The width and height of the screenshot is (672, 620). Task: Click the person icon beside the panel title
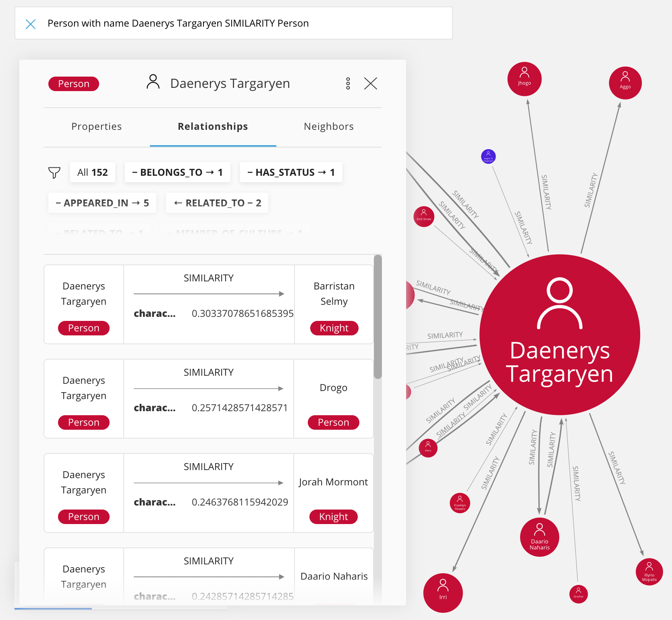153,82
